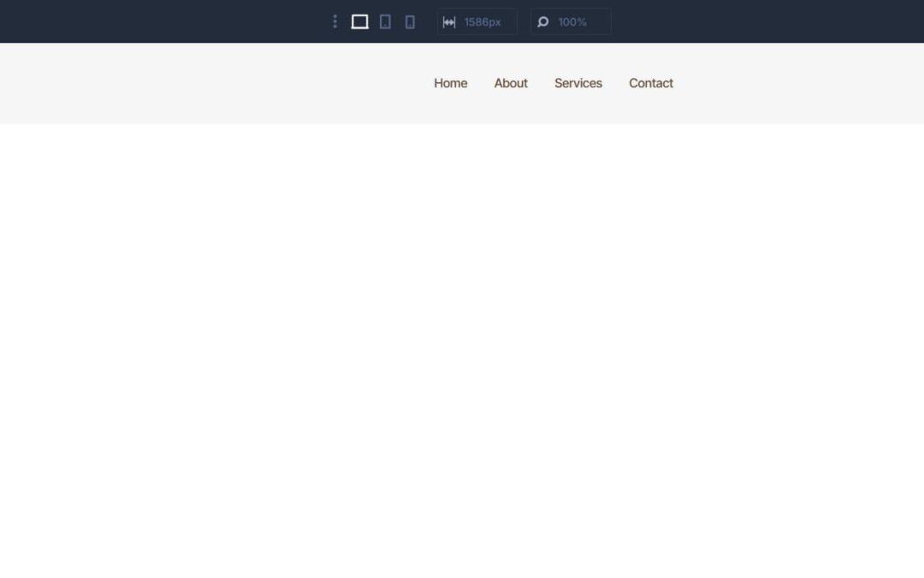
Task: Click the vertical three-dot menu icon
Action: click(335, 21)
